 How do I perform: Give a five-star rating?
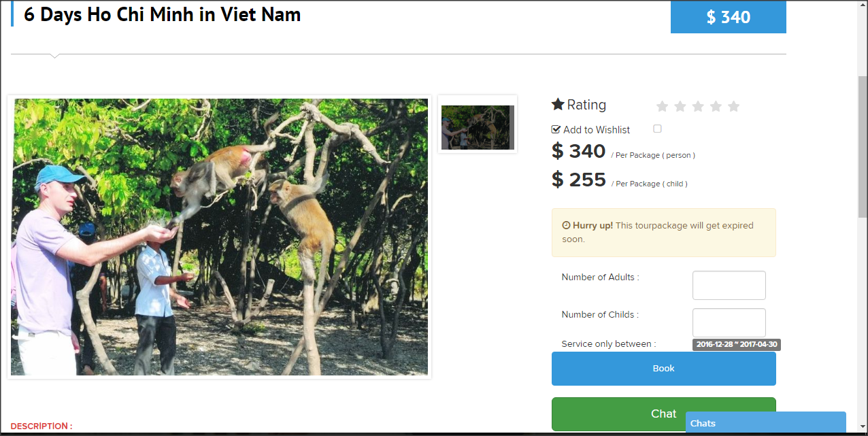733,106
